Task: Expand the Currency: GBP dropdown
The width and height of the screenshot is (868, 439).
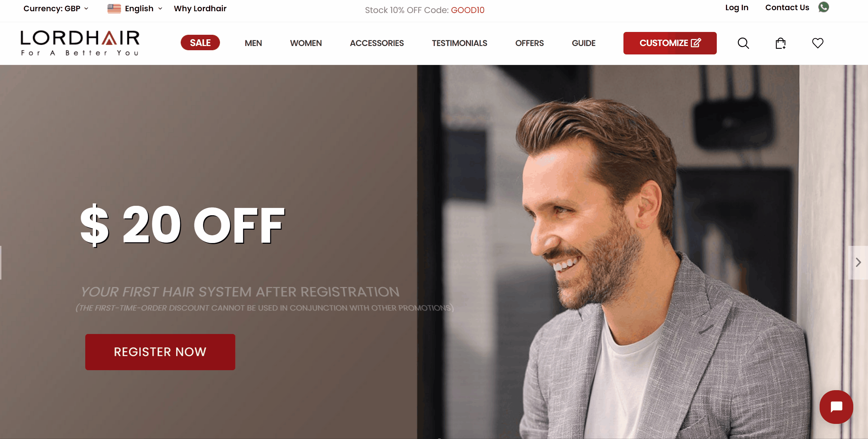Action: [x=56, y=8]
